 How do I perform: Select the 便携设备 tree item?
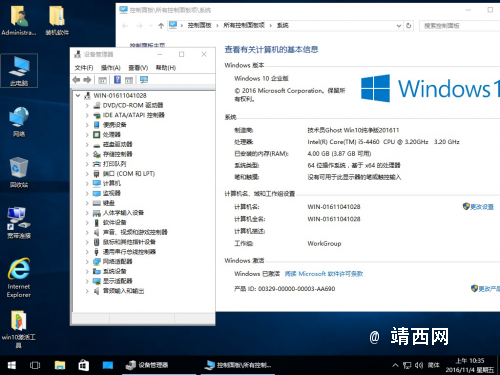(114, 125)
